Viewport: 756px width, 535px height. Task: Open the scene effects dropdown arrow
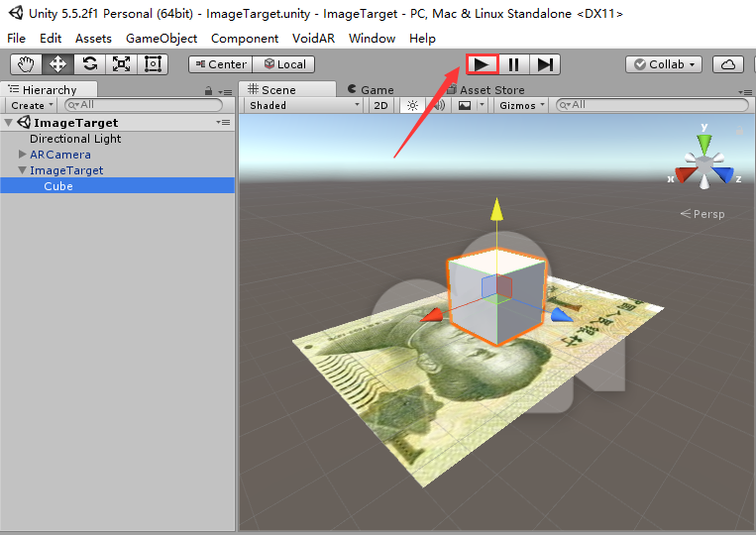483,105
